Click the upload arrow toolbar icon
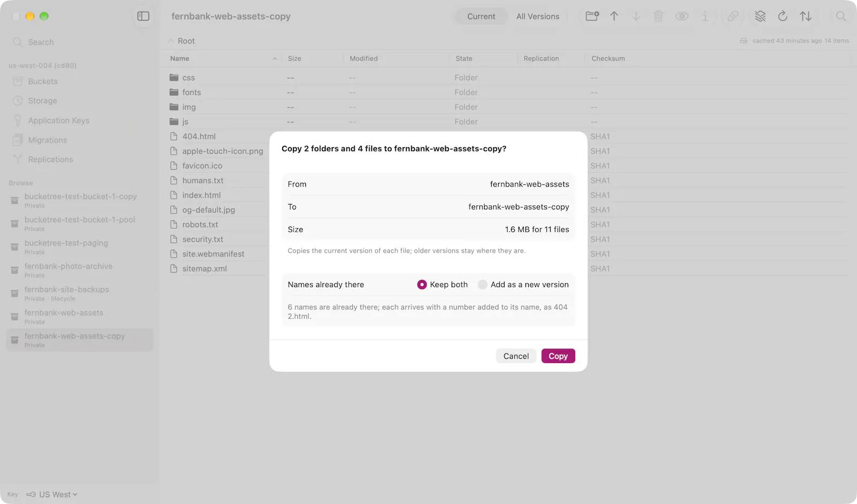Viewport: 857px width, 504px height. click(614, 16)
